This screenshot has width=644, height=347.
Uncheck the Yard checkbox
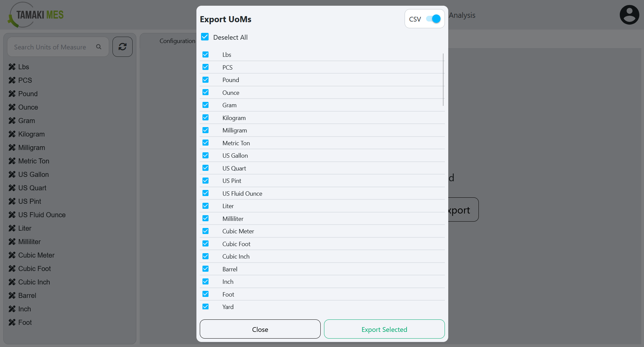(205, 306)
